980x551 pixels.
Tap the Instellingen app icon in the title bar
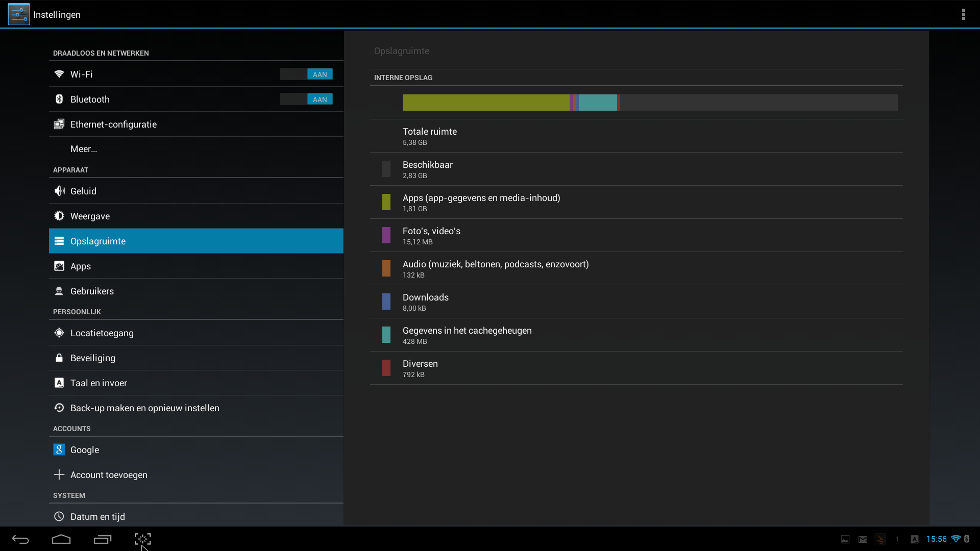point(19,14)
